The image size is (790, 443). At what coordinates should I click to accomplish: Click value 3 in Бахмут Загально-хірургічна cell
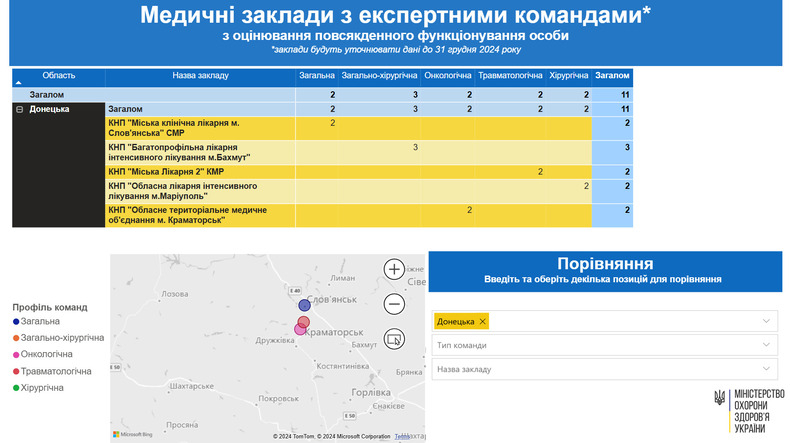(x=415, y=147)
